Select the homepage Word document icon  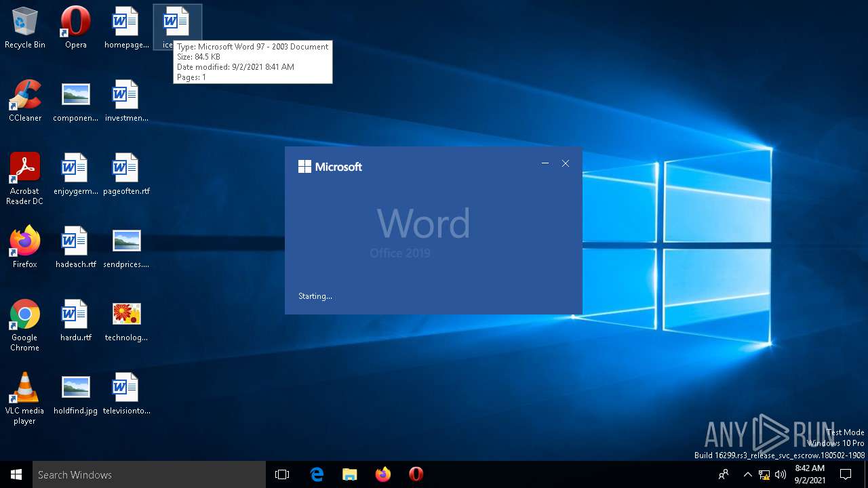[x=126, y=28]
